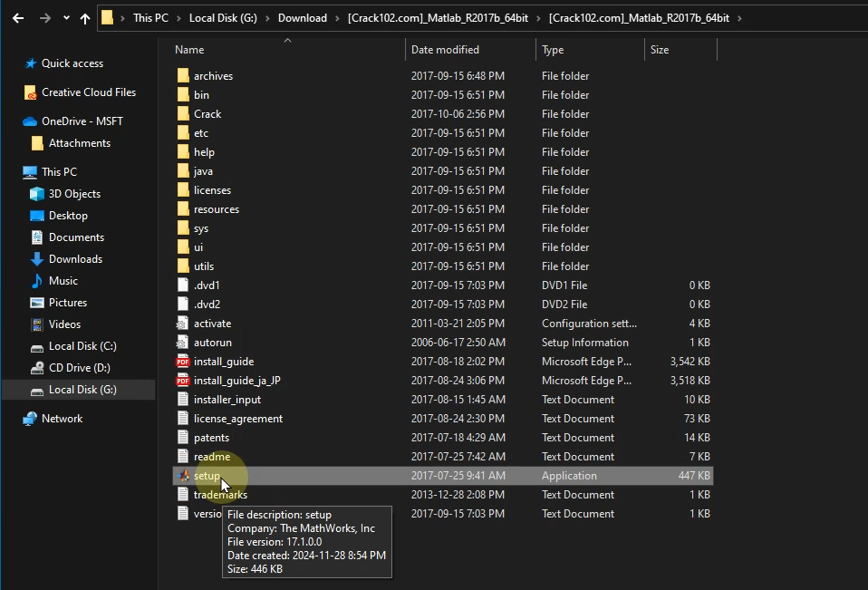
Task: Click the Up arrow navigation button
Action: (x=85, y=18)
